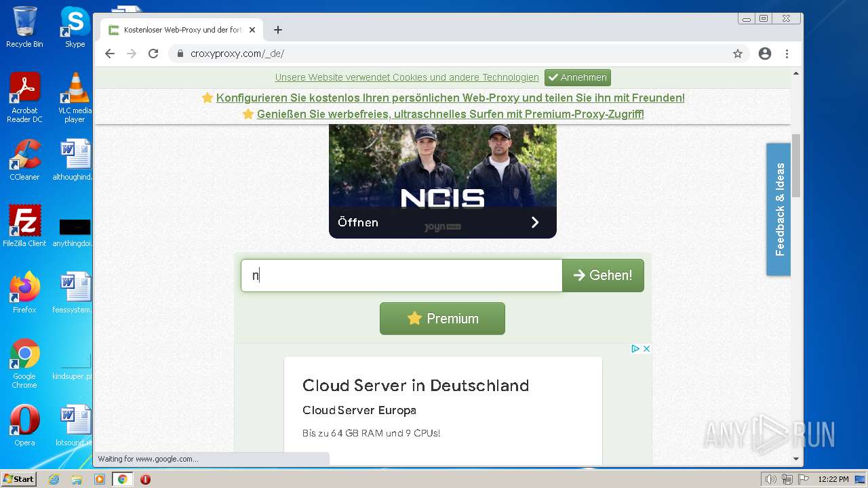Viewport: 868px width, 488px height.
Task: Accept cookies with Annehmen button
Action: point(578,77)
